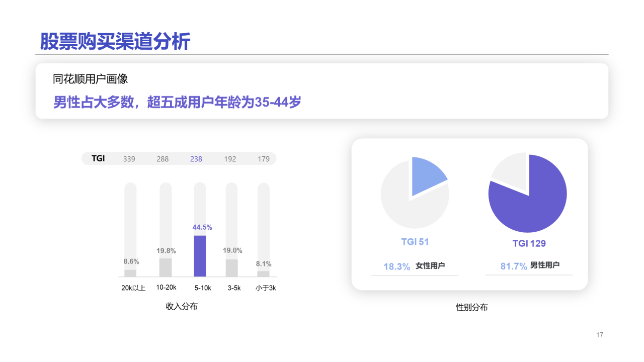Click the gray 10-20k income bar
Image resolution: width=644 pixels, height=362 pixels.
(166, 267)
